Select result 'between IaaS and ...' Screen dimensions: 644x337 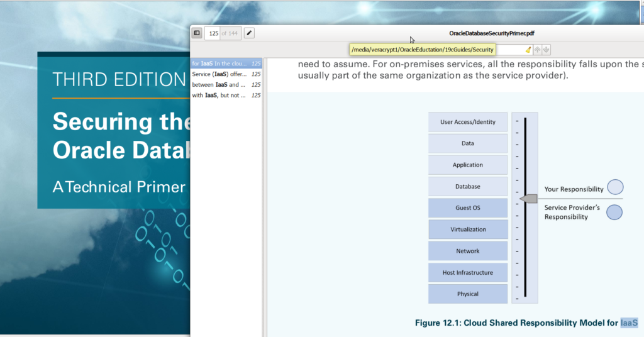[x=226, y=84]
